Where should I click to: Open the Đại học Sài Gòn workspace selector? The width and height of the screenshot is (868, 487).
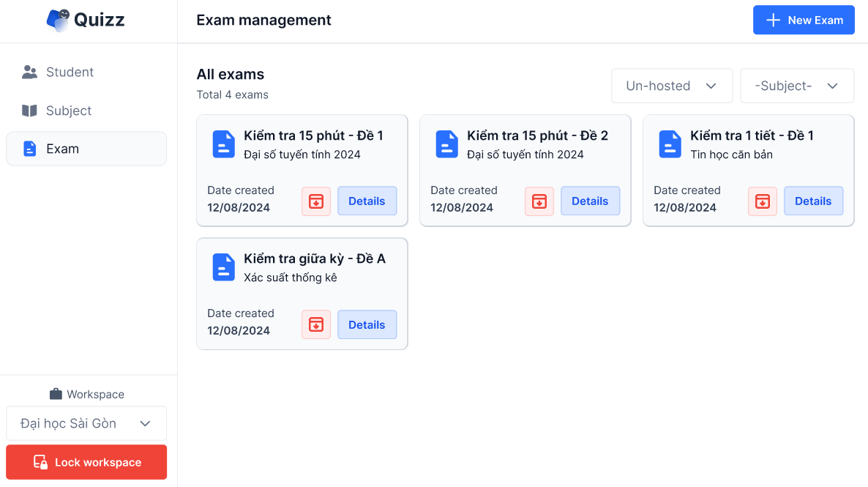(x=86, y=423)
